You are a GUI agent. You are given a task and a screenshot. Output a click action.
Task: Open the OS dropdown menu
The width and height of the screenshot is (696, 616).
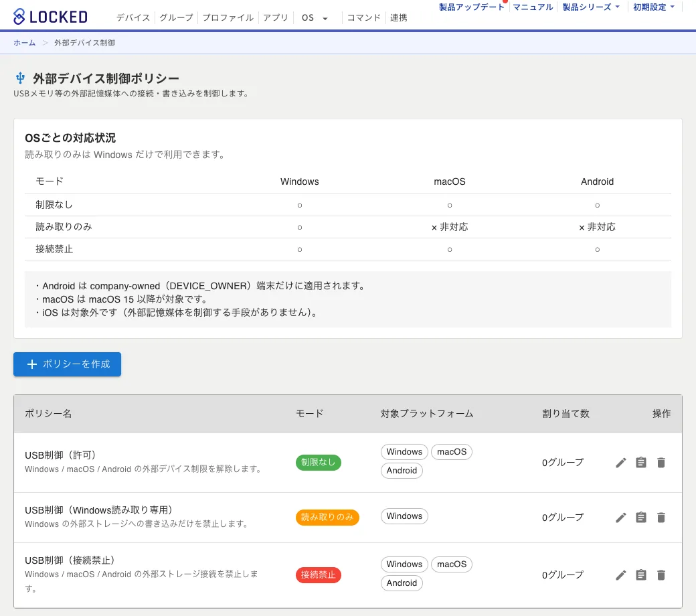315,18
